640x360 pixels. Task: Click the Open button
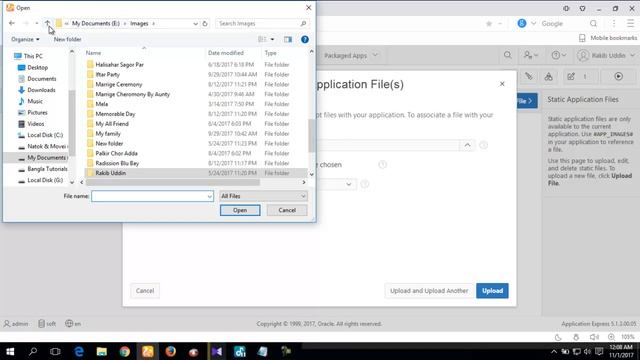(240, 210)
